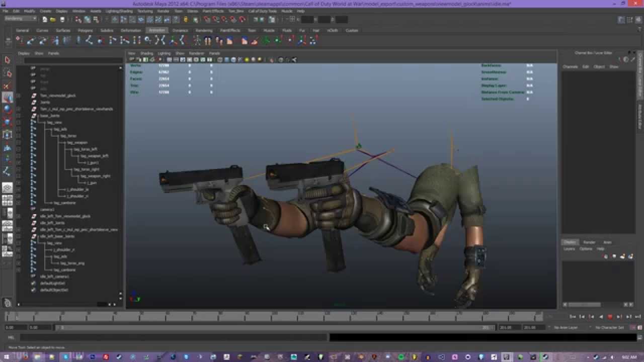Toggle Make Live magnet icon
This screenshot has height=362, width=644.
tap(243, 20)
